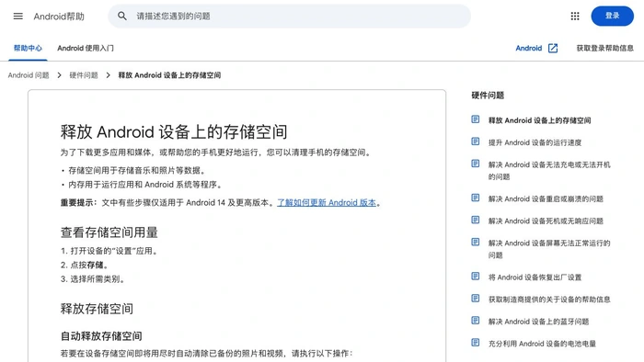Click the 自动释放存储空间 subheading

[101, 336]
